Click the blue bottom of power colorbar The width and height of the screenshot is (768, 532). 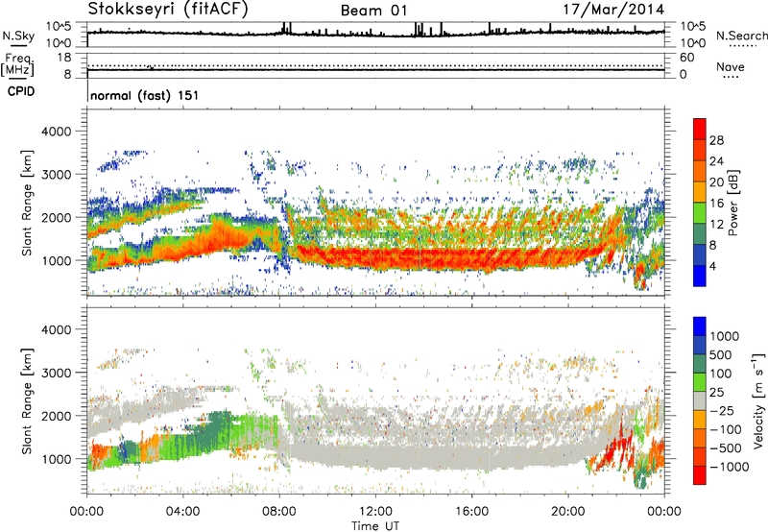point(700,276)
